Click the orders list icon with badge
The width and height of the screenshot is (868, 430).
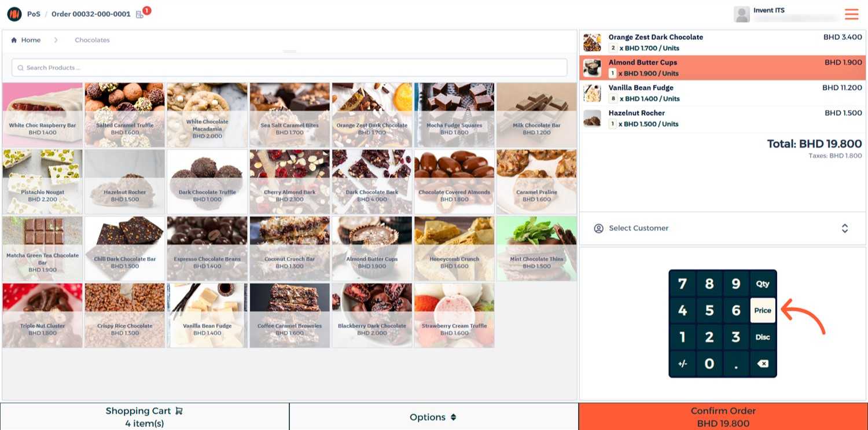tap(140, 14)
